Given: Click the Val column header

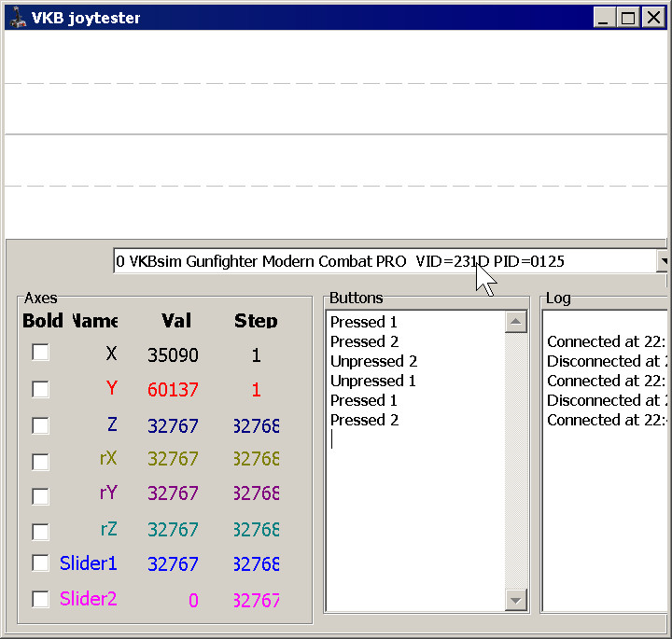Looking at the screenshot, I should pos(176,320).
